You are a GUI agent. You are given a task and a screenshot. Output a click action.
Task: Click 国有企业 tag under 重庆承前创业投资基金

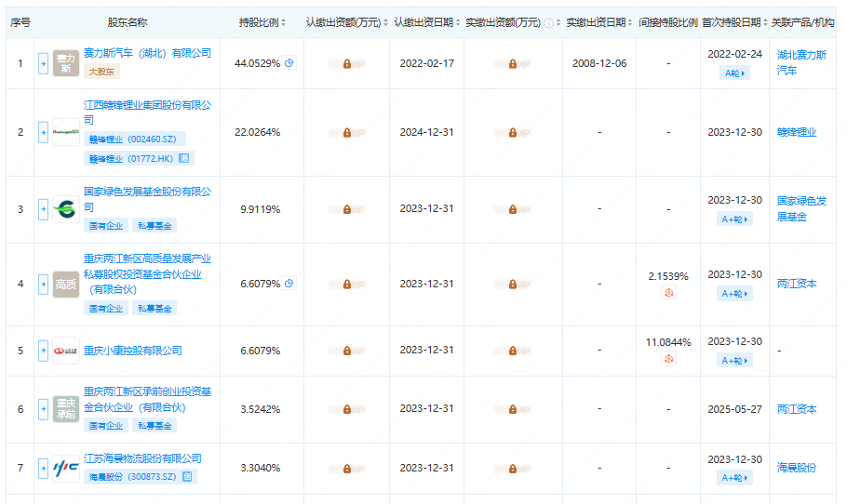106,426
